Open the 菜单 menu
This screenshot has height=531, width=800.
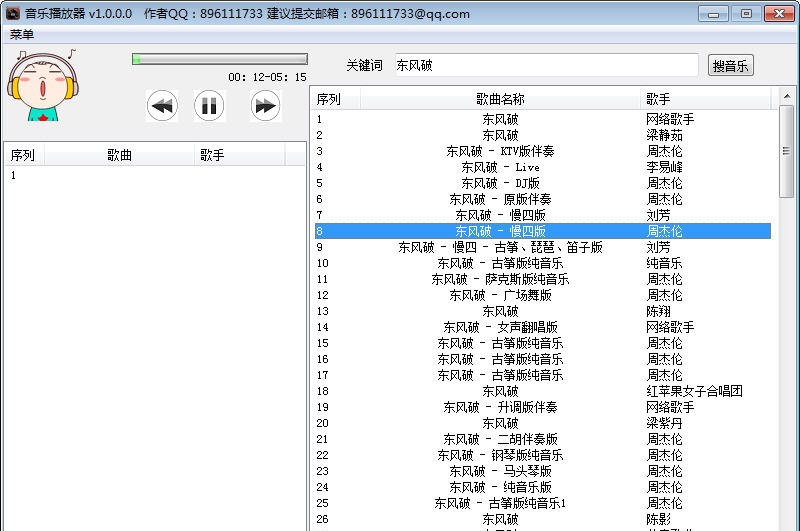[22, 35]
